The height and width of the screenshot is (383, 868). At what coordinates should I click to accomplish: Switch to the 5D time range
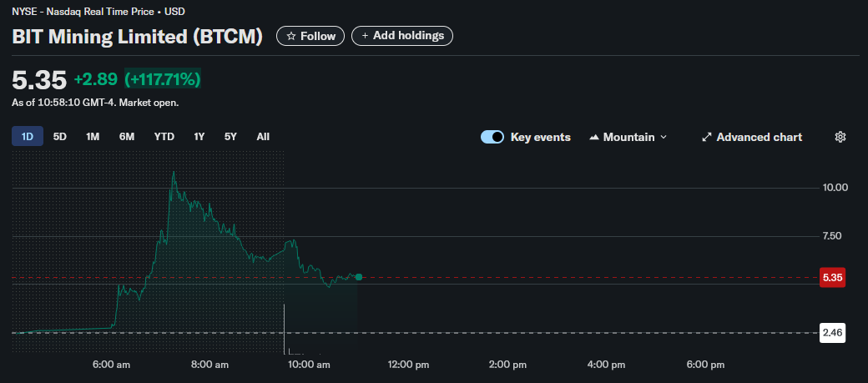60,136
